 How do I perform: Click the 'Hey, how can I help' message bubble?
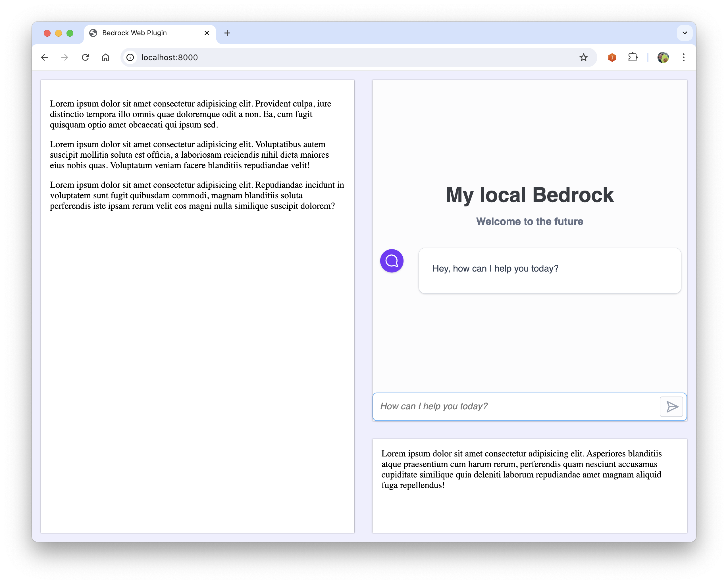click(549, 270)
